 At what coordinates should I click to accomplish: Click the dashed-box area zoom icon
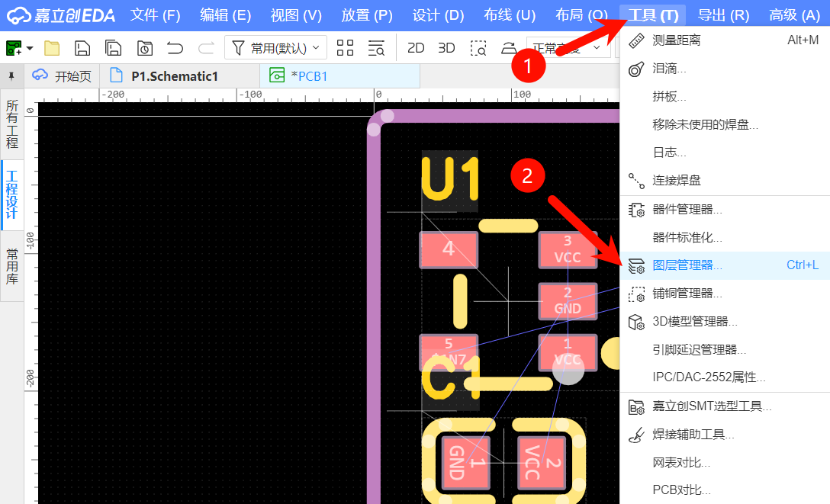tap(478, 48)
